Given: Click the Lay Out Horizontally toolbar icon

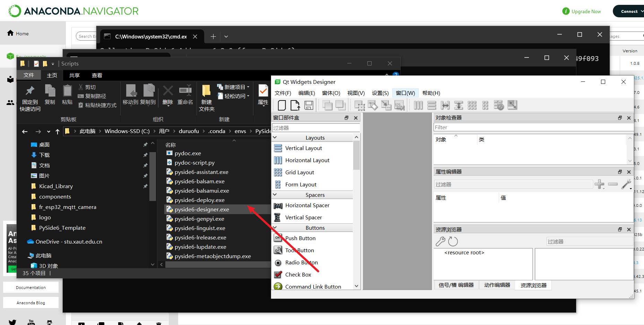Looking at the screenshot, I should (x=418, y=105).
